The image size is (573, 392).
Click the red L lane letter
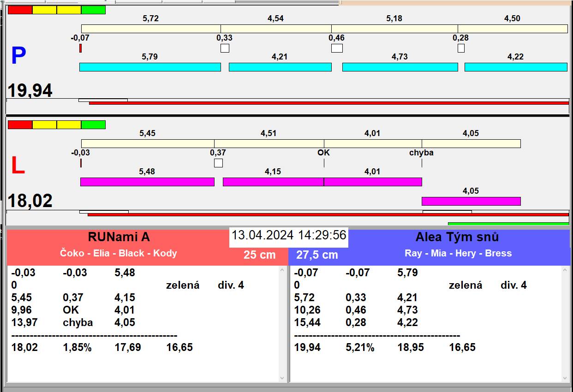[18, 166]
